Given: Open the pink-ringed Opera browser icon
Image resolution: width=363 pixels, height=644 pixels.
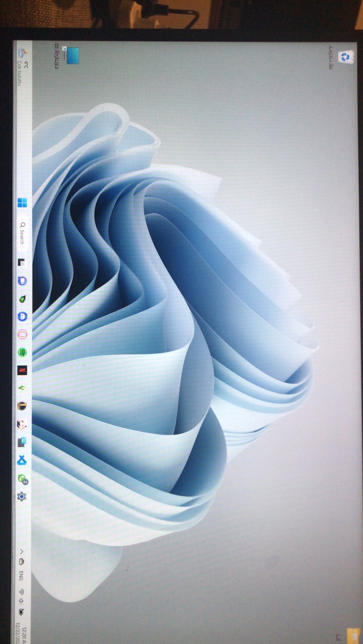Looking at the screenshot, I should click(x=22, y=335).
